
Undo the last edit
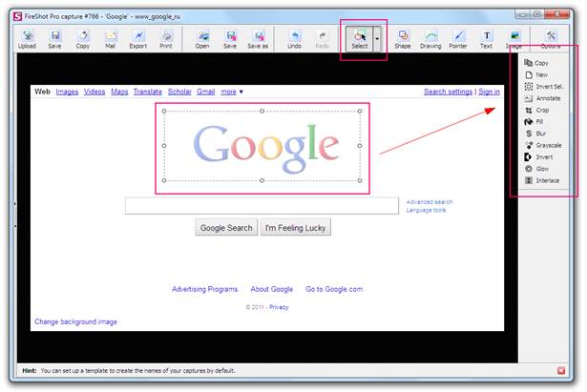(295, 38)
